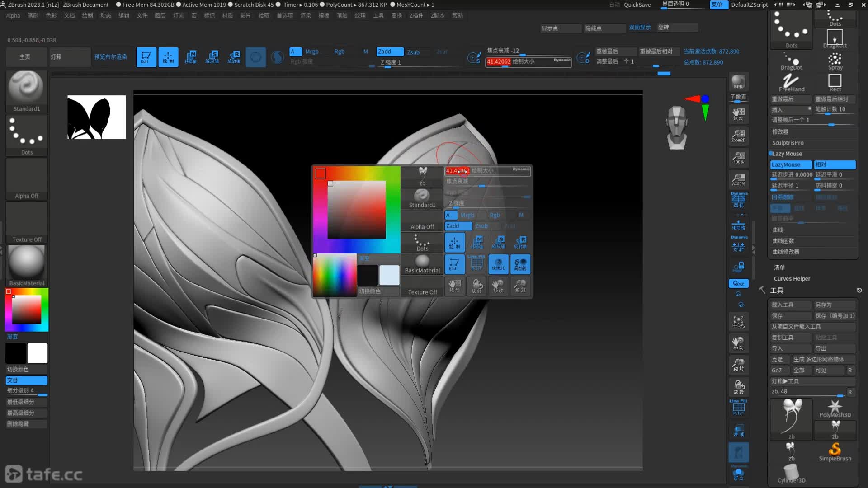Open the BasicMaterial picker on left shelf

pos(26,265)
